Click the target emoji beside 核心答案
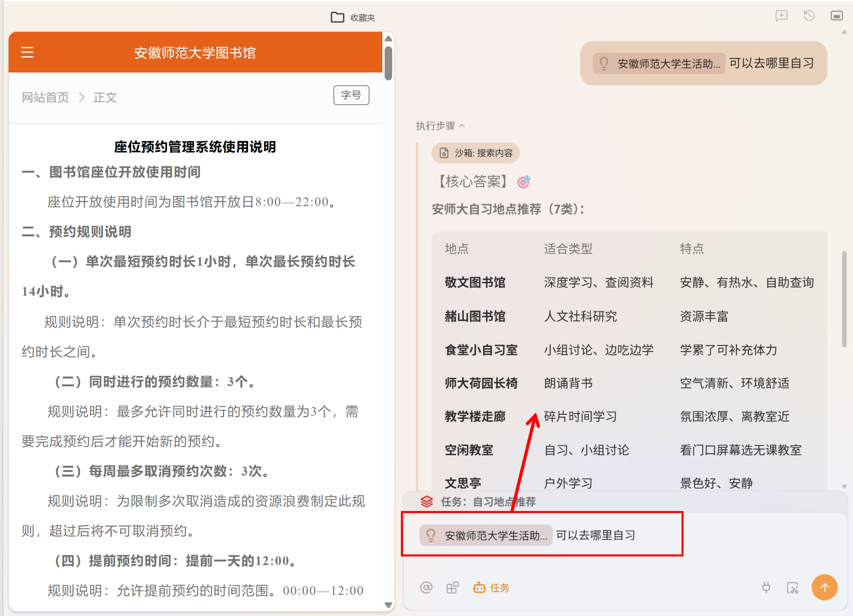853x616 pixels. click(524, 181)
